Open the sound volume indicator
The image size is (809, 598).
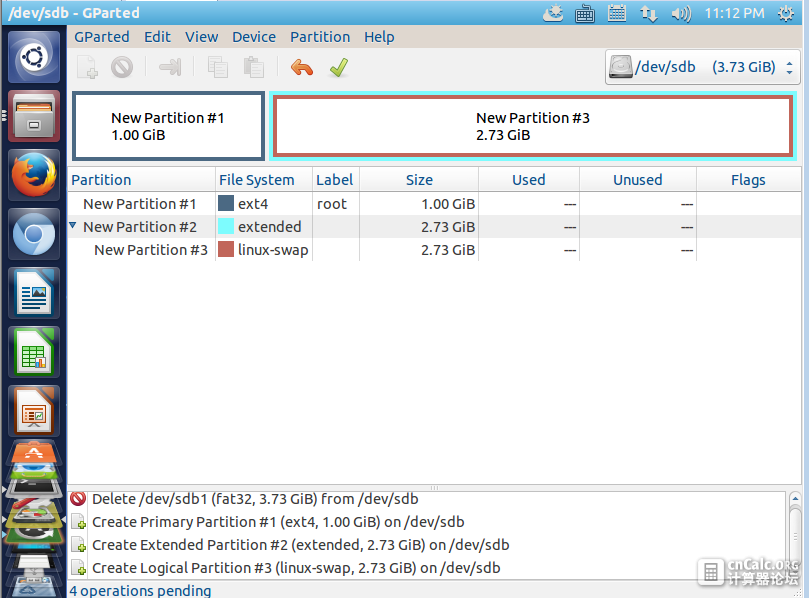(x=681, y=13)
